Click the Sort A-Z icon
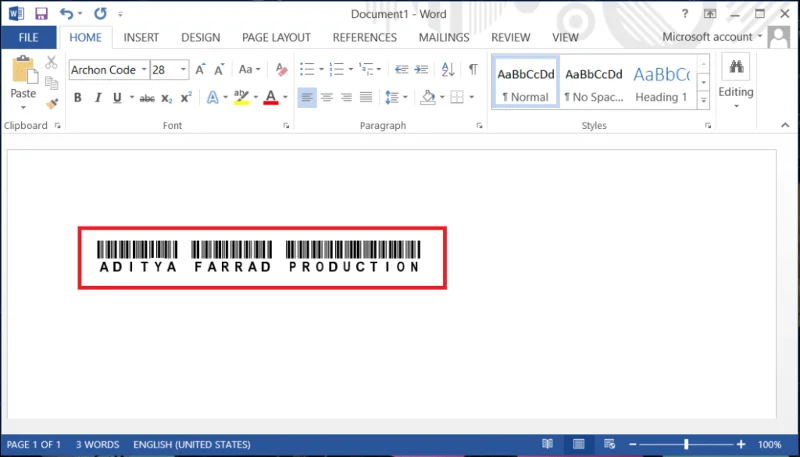800x457 pixels. click(448, 69)
